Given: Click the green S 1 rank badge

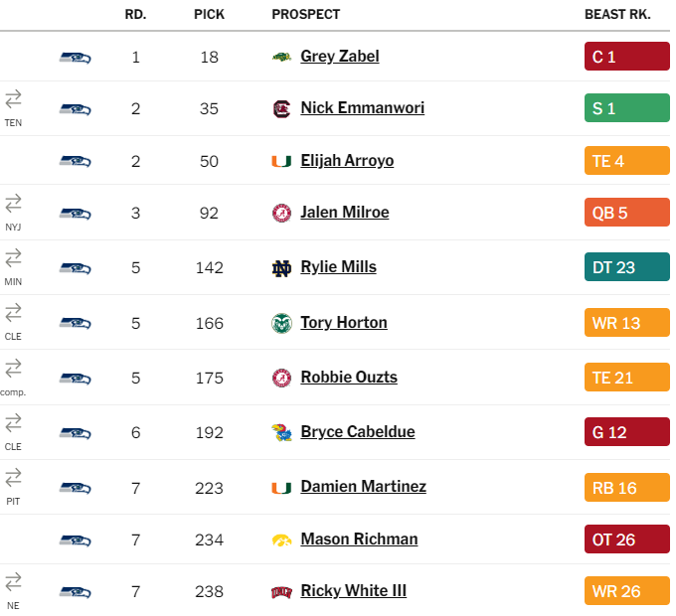Looking at the screenshot, I should [627, 108].
